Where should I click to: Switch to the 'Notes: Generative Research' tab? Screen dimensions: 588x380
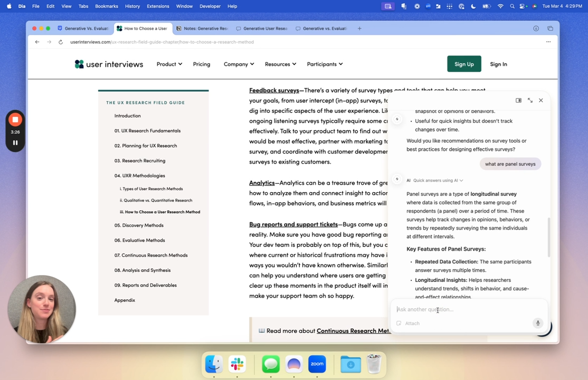[x=203, y=28]
